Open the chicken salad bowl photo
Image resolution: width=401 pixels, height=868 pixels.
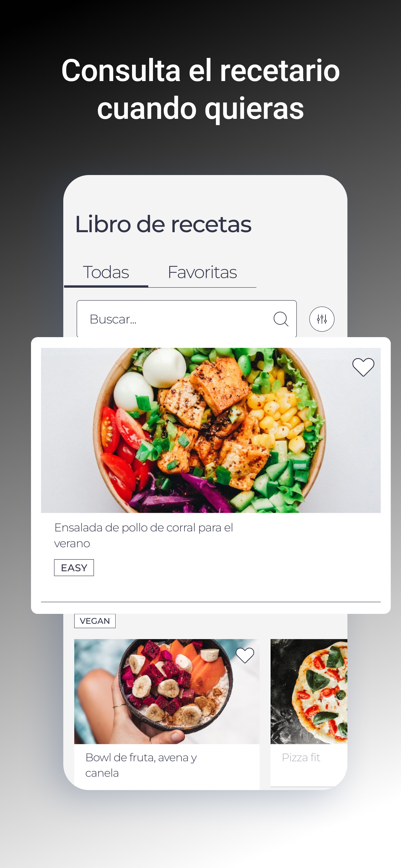[x=211, y=430]
